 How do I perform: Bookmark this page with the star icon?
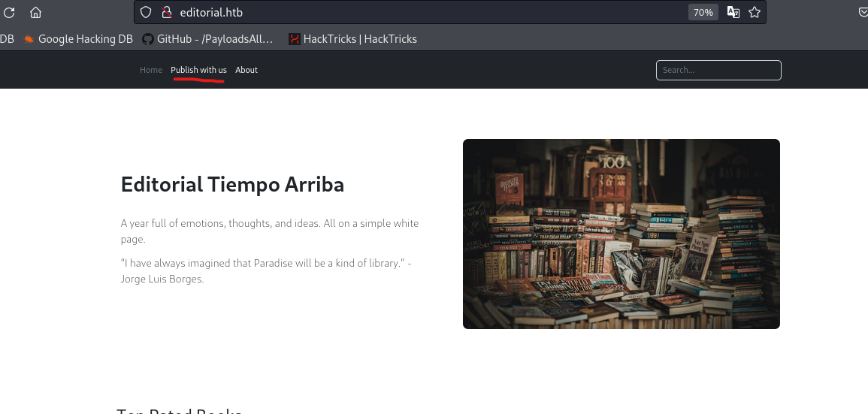[x=755, y=12]
